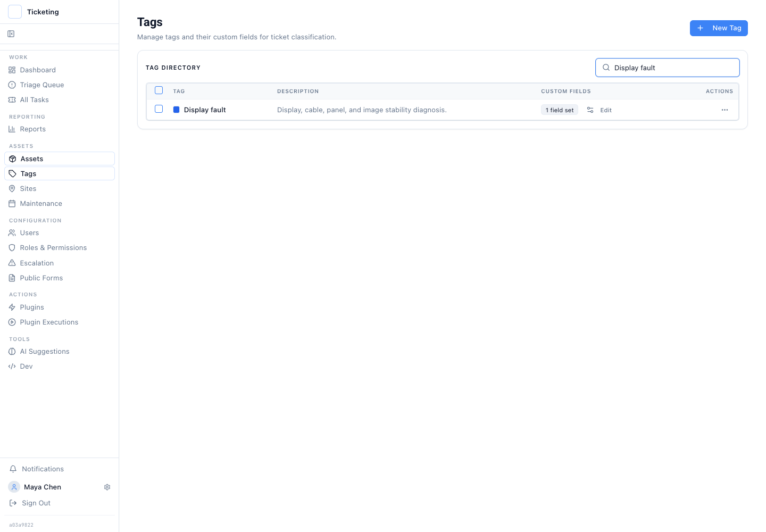Click Maya Chen's avatar icon

[x=14, y=487]
